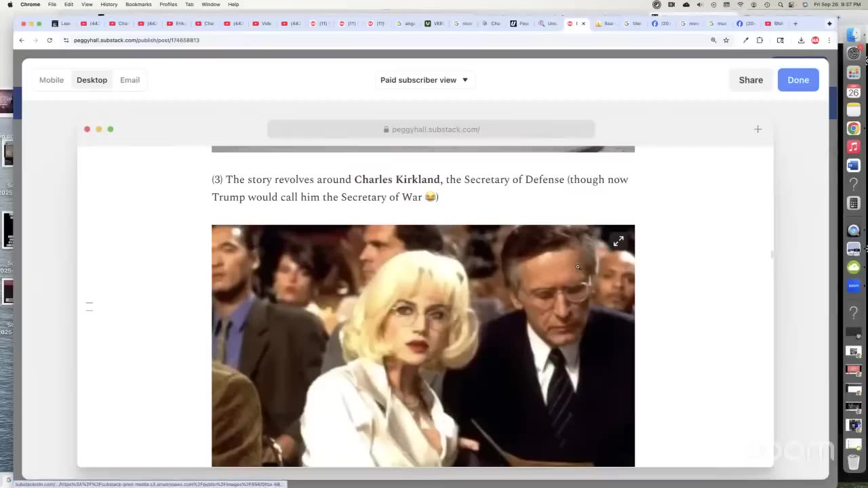The width and height of the screenshot is (868, 488).
Task: Open Launchpad from the Dock
Action: 854,71
